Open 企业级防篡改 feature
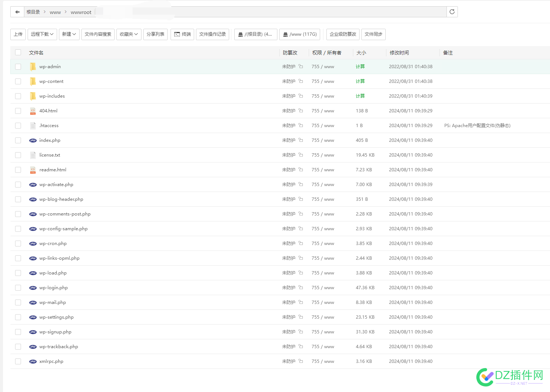The image size is (550, 392). (x=343, y=34)
